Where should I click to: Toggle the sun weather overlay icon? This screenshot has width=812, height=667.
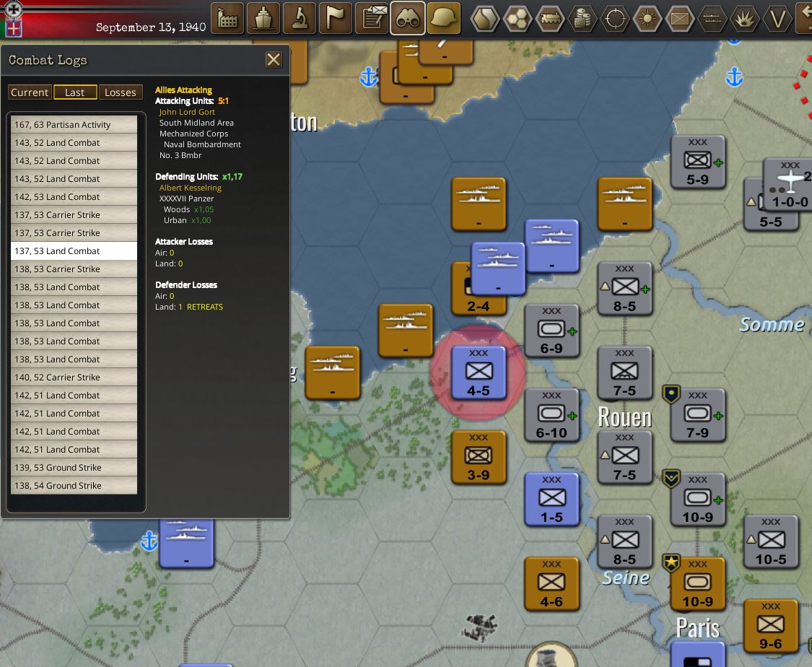(647, 19)
